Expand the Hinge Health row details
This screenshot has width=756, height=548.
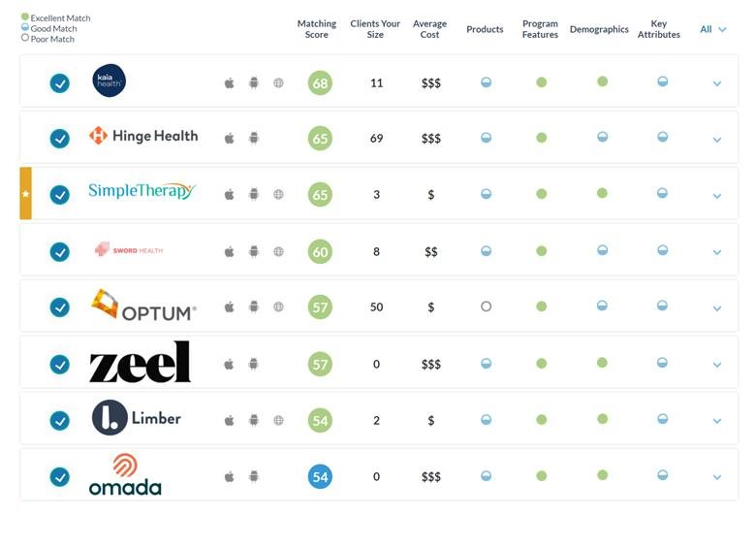717,140
